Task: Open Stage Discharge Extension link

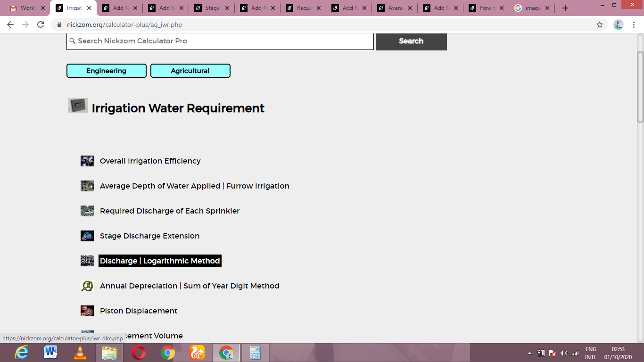Action: tap(149, 236)
